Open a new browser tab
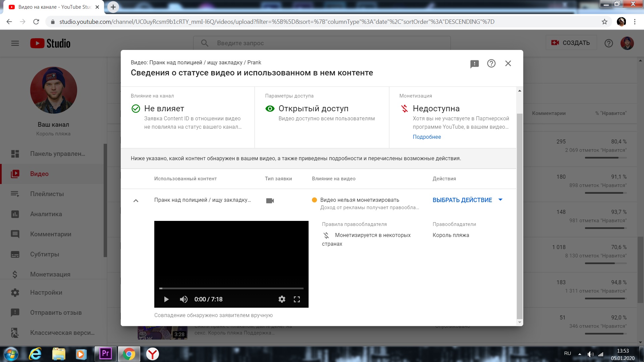The width and height of the screenshot is (644, 362). [113, 7]
